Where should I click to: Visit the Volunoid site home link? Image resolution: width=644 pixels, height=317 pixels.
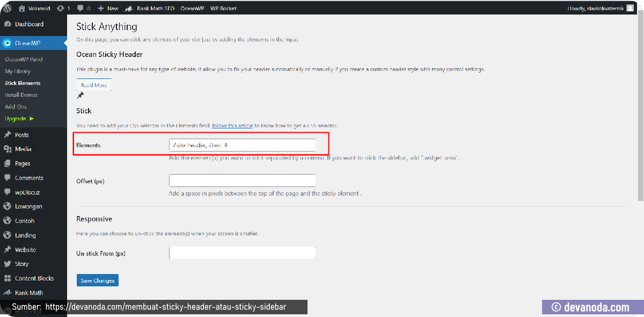point(34,9)
